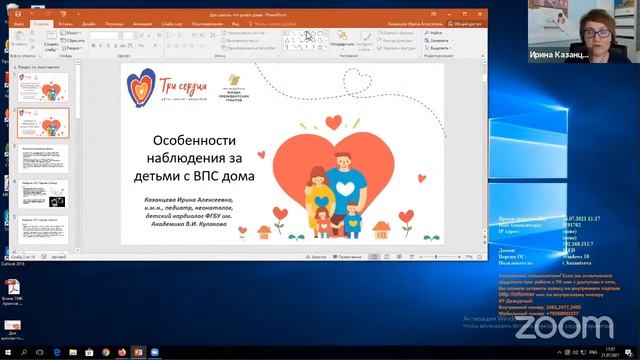Image resolution: width=640 pixels, height=360 pixels.
Task: Open Zoom from the taskbar
Action: pos(155,352)
